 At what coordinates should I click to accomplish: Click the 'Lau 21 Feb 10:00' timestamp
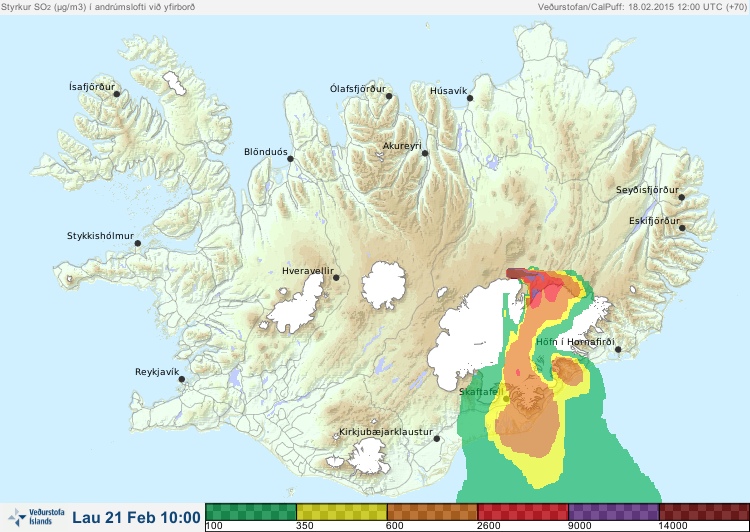(x=136, y=518)
